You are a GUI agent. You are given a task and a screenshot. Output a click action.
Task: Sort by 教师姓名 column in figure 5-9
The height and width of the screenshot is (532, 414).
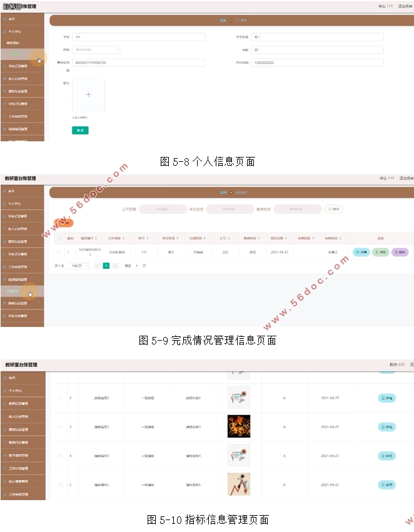[x=259, y=239]
